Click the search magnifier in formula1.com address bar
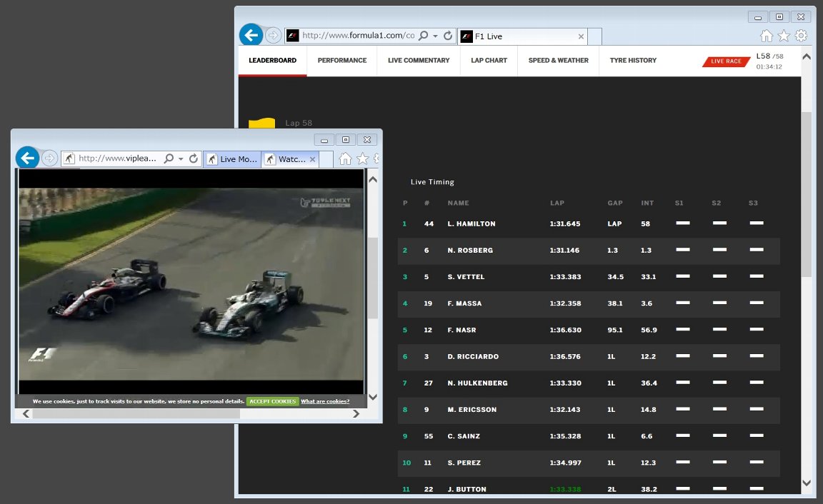Viewport: 823px width, 504px height. click(423, 36)
